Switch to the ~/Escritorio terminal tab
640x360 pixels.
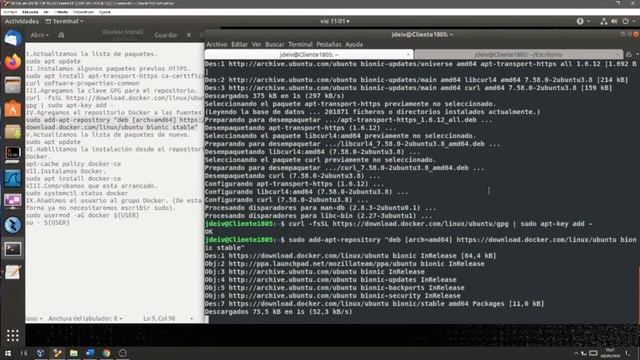(x=518, y=54)
